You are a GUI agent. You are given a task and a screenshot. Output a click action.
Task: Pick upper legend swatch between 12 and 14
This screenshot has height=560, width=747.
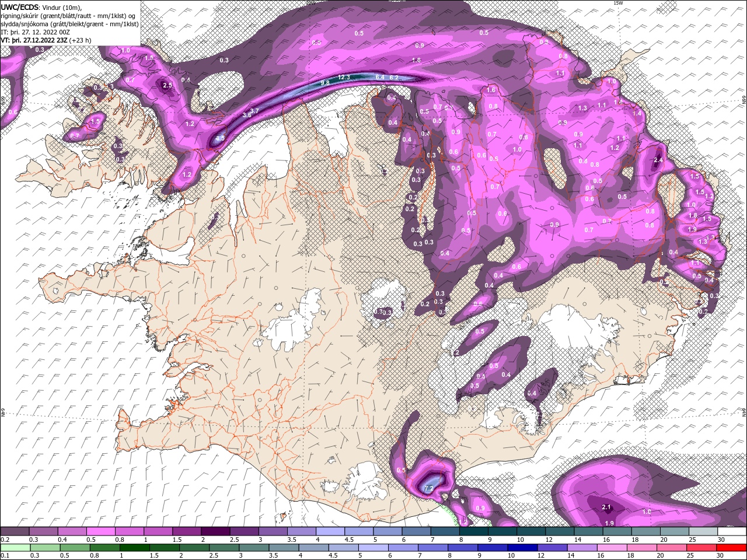[x=559, y=531]
